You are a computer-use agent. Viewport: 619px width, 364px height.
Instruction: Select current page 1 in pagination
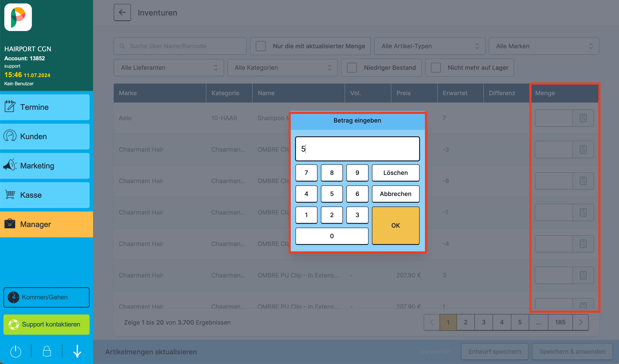tap(448, 322)
